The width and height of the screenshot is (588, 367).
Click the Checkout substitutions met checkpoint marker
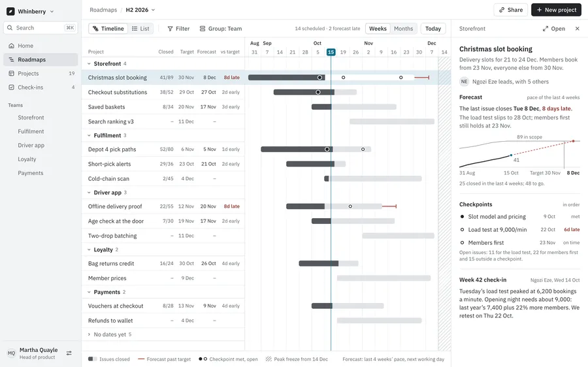tap(318, 92)
